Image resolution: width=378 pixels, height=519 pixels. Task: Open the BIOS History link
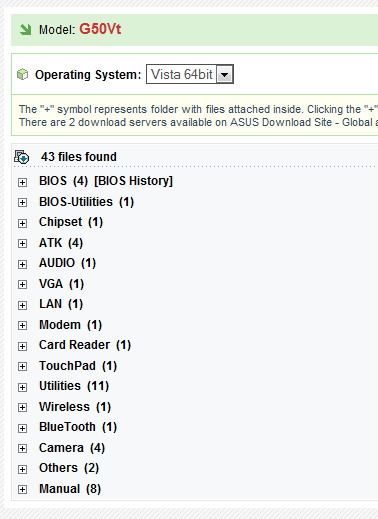point(133,181)
